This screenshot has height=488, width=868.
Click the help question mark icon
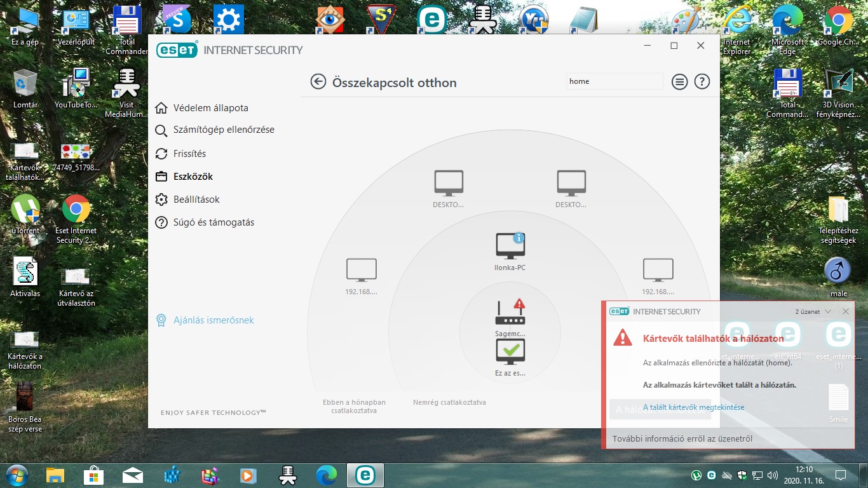click(702, 82)
